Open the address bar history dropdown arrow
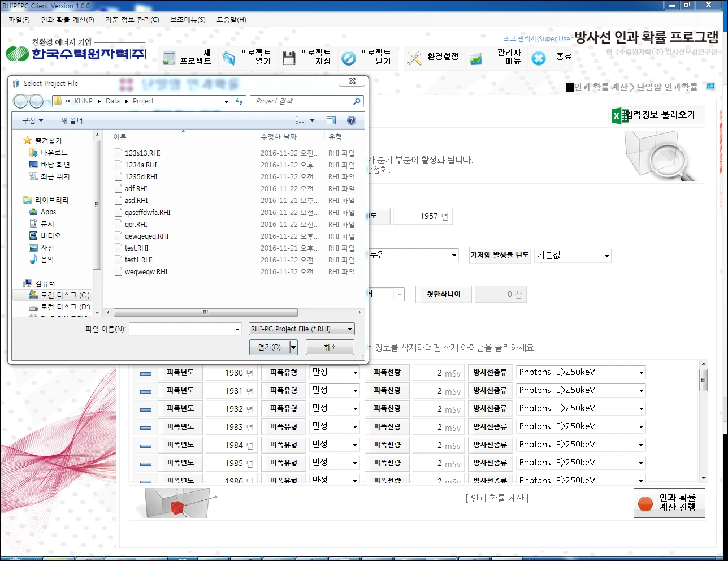 (226, 101)
